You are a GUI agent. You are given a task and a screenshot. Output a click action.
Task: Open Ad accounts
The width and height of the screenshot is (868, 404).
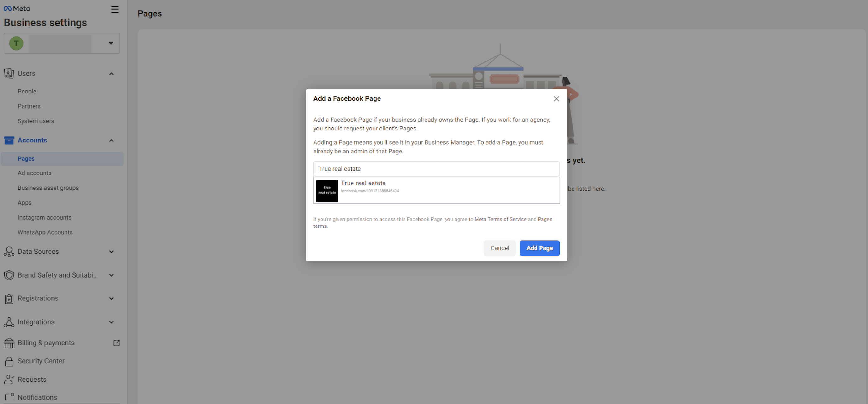(35, 173)
